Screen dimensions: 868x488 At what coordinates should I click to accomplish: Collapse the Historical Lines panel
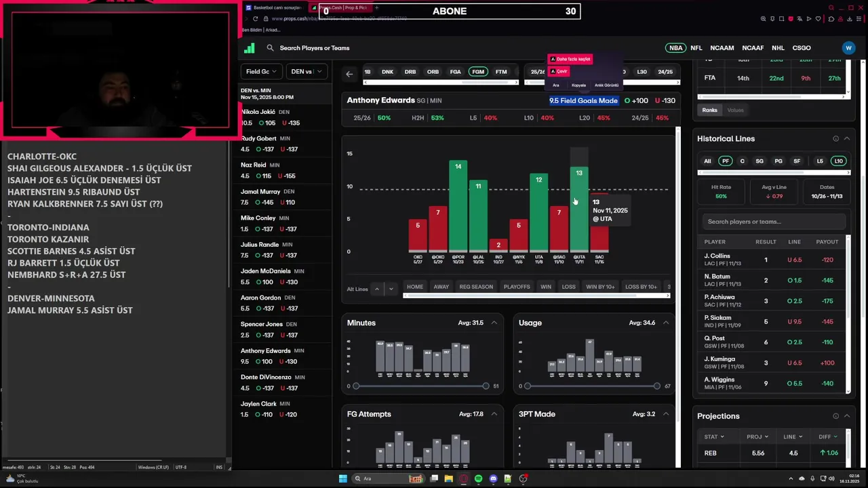pyautogui.click(x=846, y=139)
